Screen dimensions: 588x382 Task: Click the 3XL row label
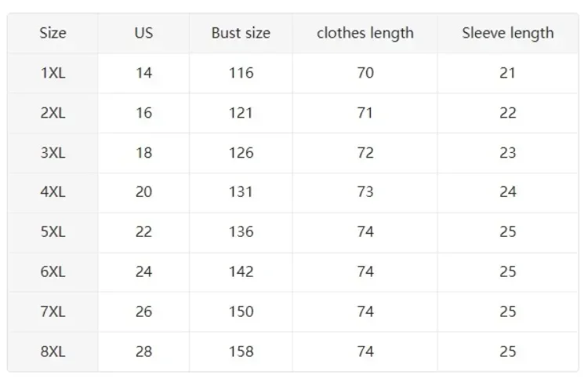click(x=53, y=153)
